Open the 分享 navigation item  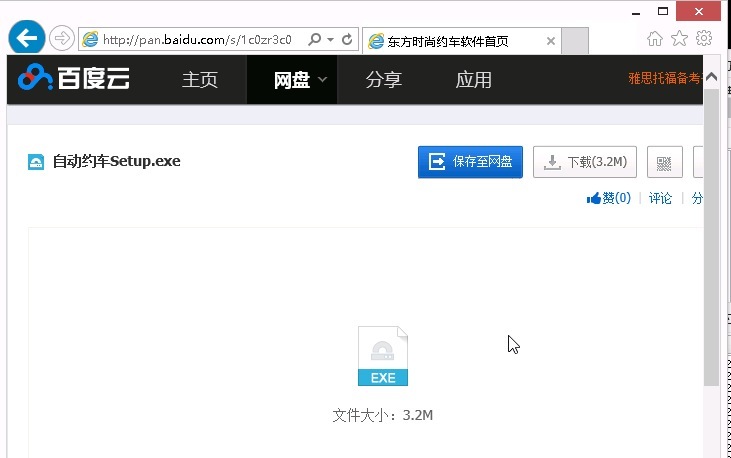(x=383, y=80)
